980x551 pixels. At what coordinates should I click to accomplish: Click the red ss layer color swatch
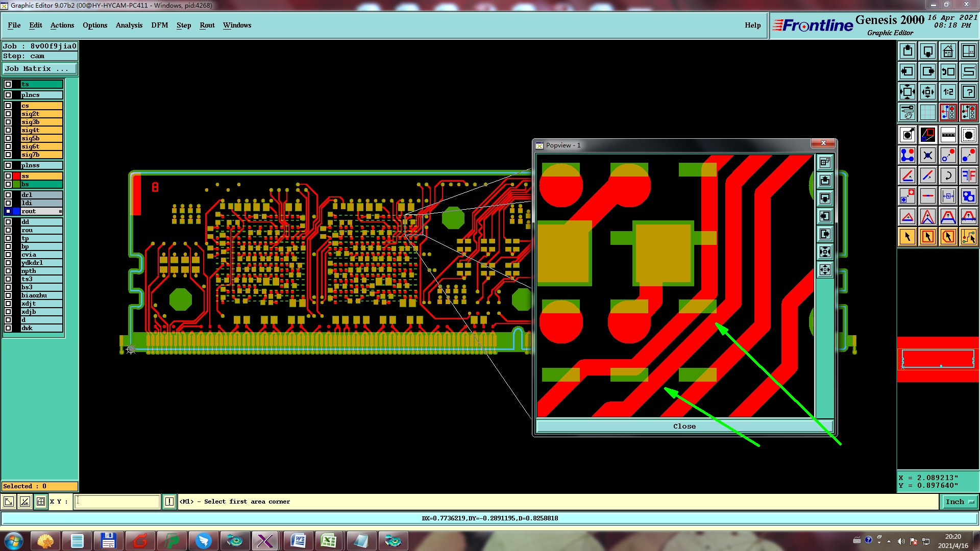pos(16,176)
